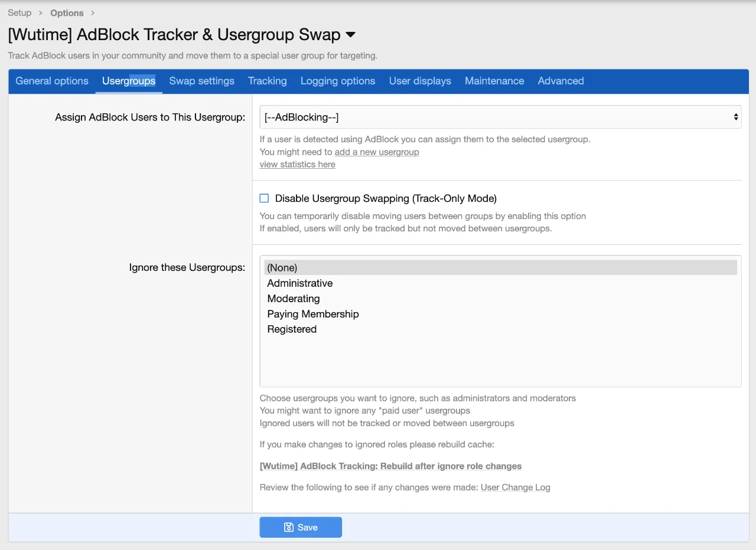
Task: Go to the Tracking tab
Action: point(267,81)
